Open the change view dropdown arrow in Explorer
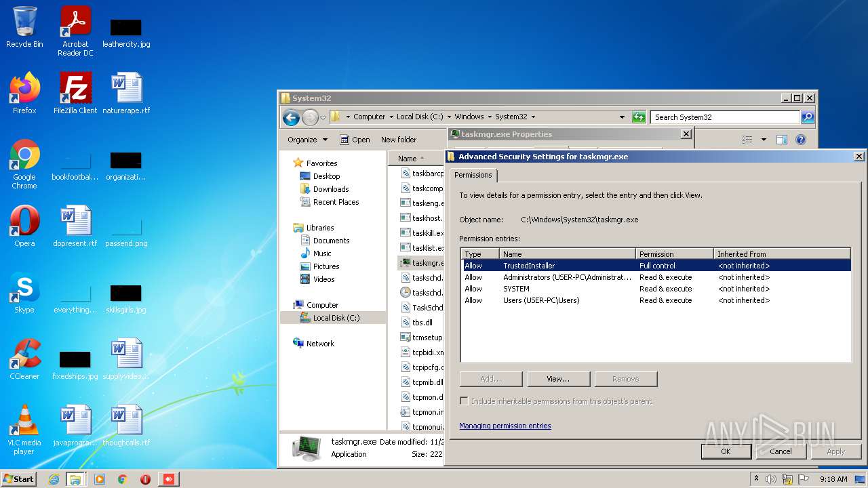The image size is (868, 488). click(x=764, y=140)
